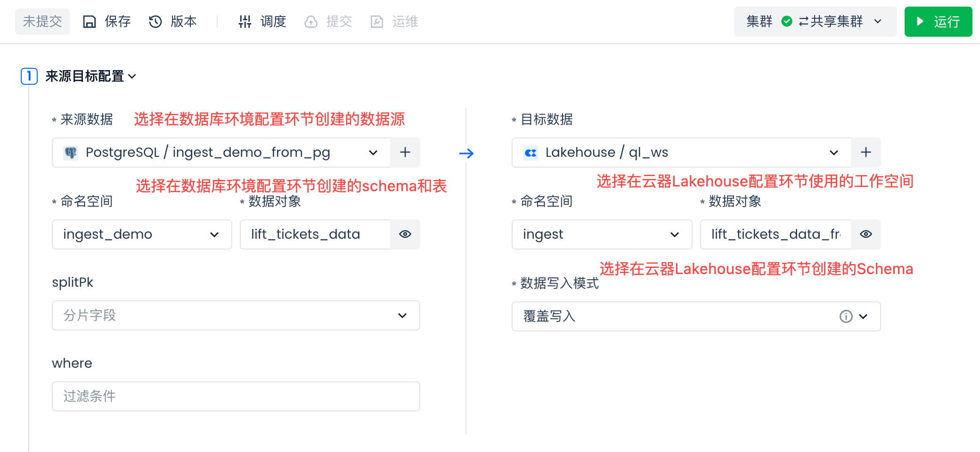Preview source table lift_tickets_data with eye icon
Image resolution: width=980 pixels, height=452 pixels.
405,234
